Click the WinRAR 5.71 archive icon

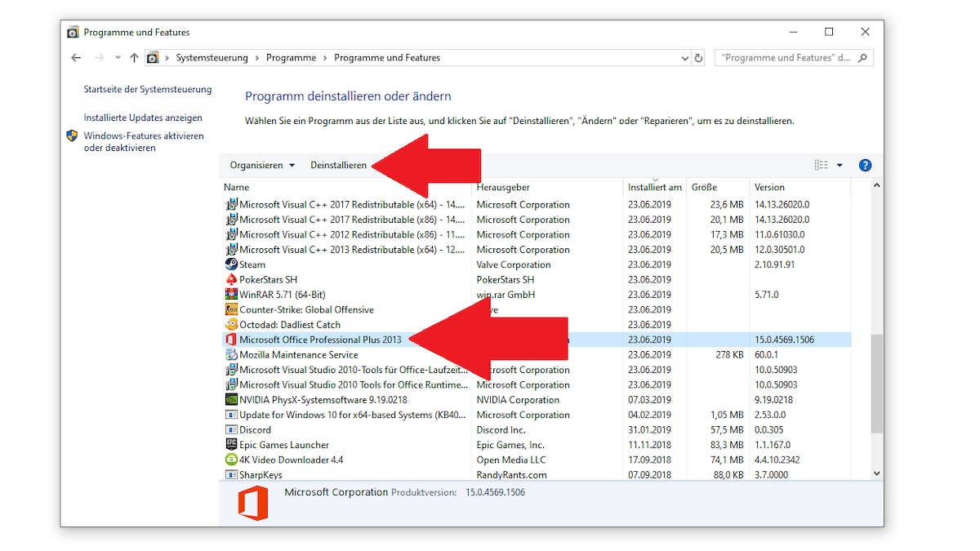(231, 295)
